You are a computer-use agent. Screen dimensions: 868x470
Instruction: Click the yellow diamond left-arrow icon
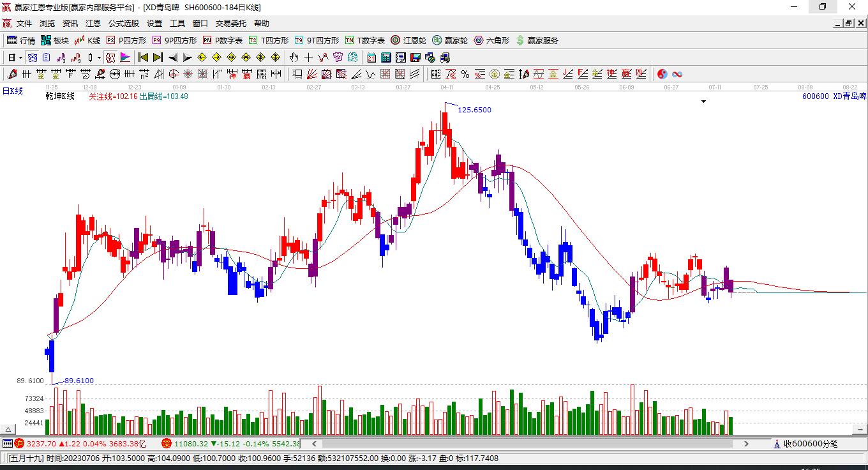(202, 57)
